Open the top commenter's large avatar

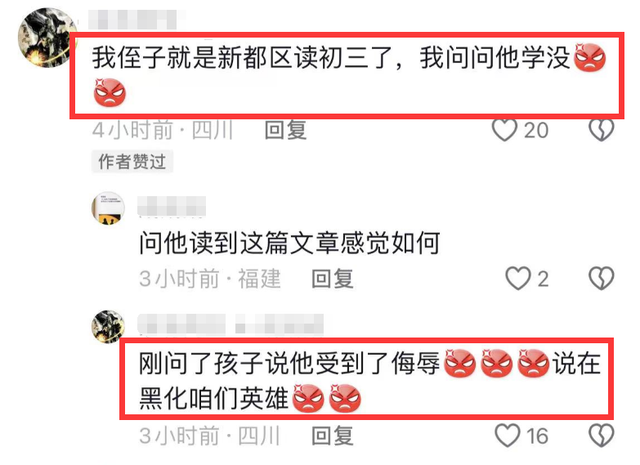pos(47,38)
